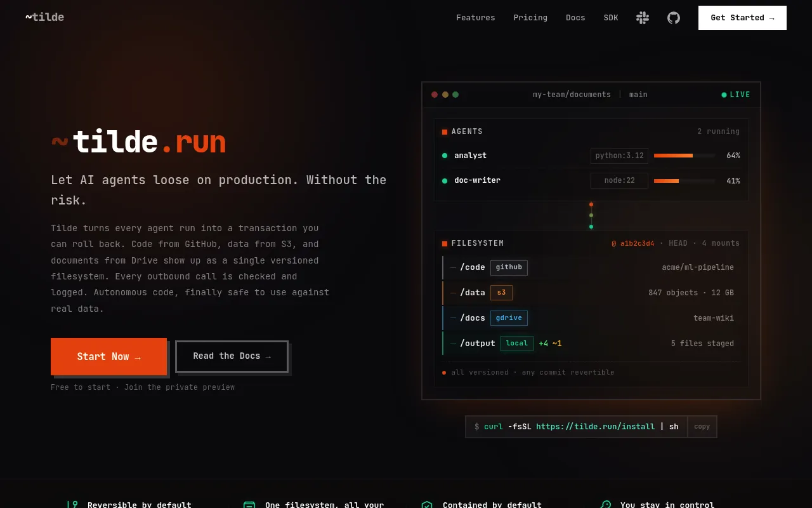
Task: Click the Free to start preview note
Action: click(143, 387)
